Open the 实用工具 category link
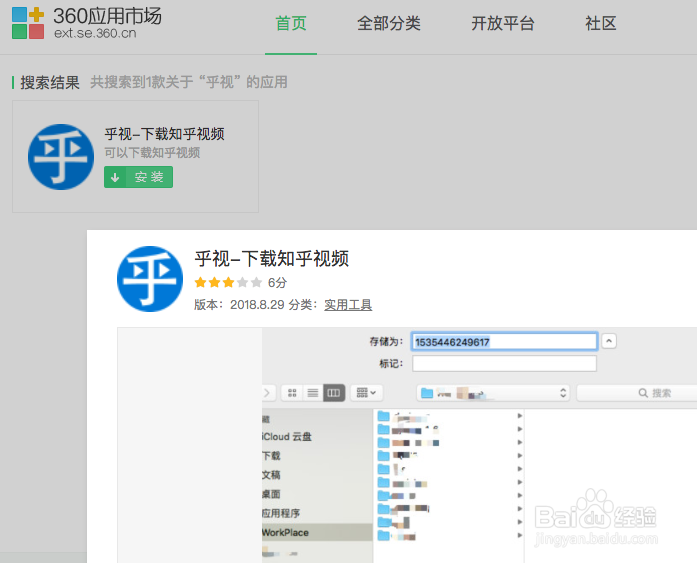This screenshot has width=697, height=563. click(x=348, y=305)
